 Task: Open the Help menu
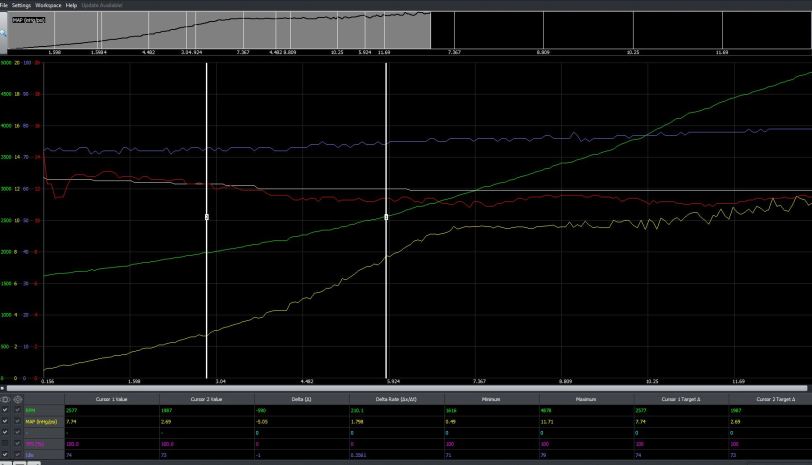(71, 5)
